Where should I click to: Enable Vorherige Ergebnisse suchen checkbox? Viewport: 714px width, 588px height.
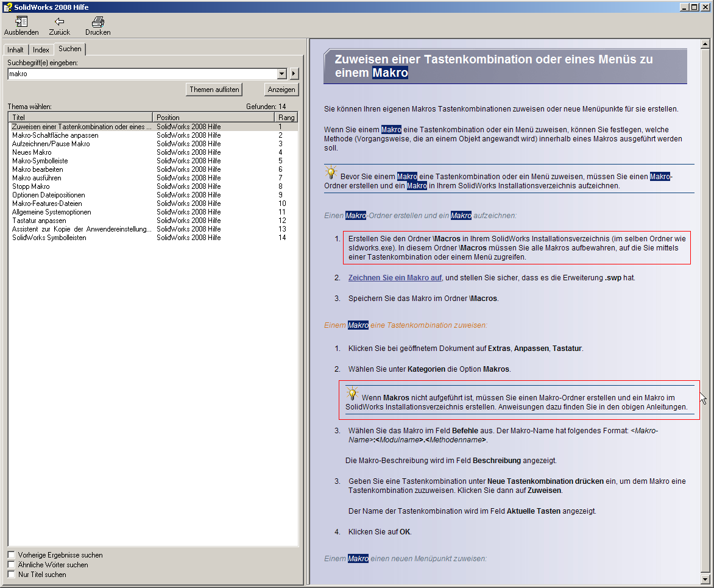pyautogui.click(x=12, y=554)
